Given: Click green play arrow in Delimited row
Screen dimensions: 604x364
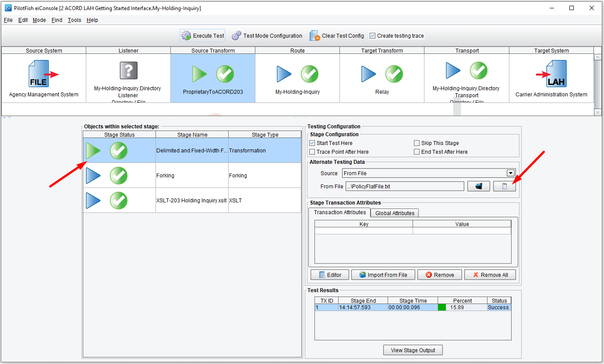Looking at the screenshot, I should coord(93,151).
